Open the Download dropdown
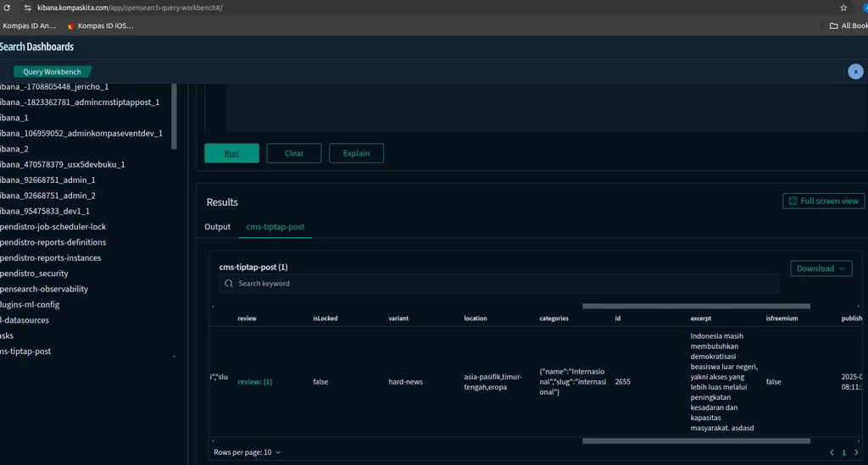The image size is (868, 465). pos(821,268)
